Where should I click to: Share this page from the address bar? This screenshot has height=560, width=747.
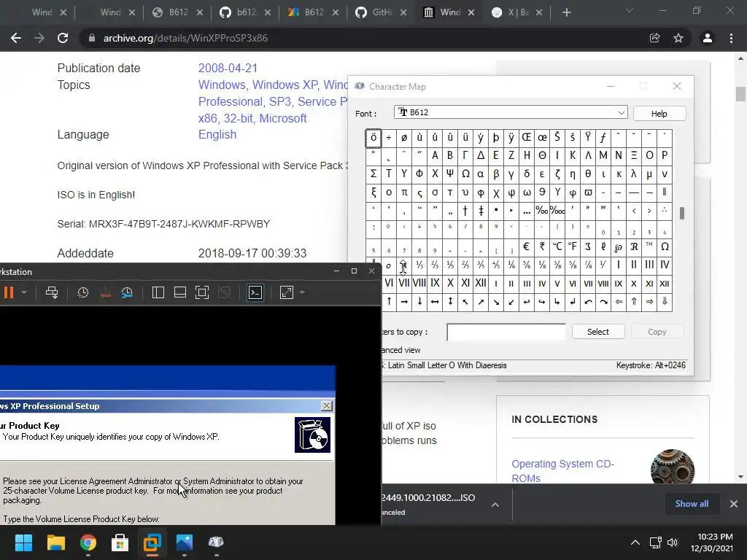click(654, 38)
